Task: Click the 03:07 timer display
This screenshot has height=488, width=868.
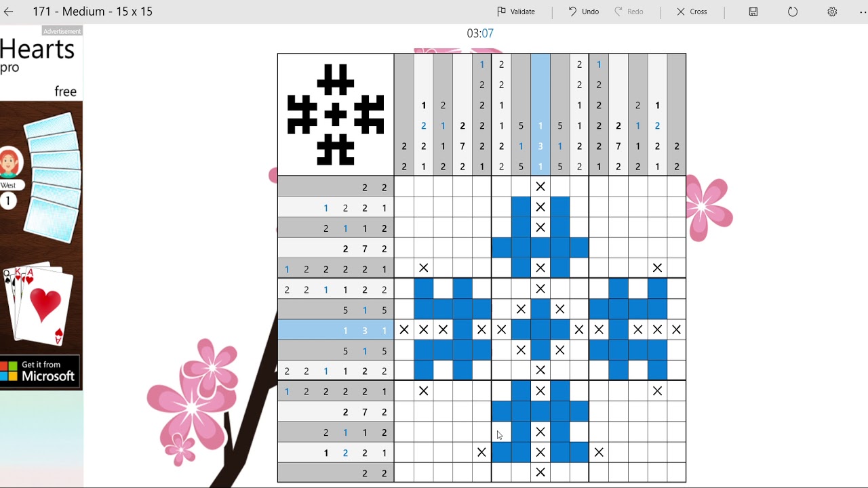Action: (x=480, y=33)
